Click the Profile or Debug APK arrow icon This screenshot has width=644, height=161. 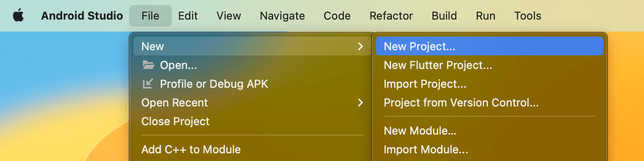[147, 84]
